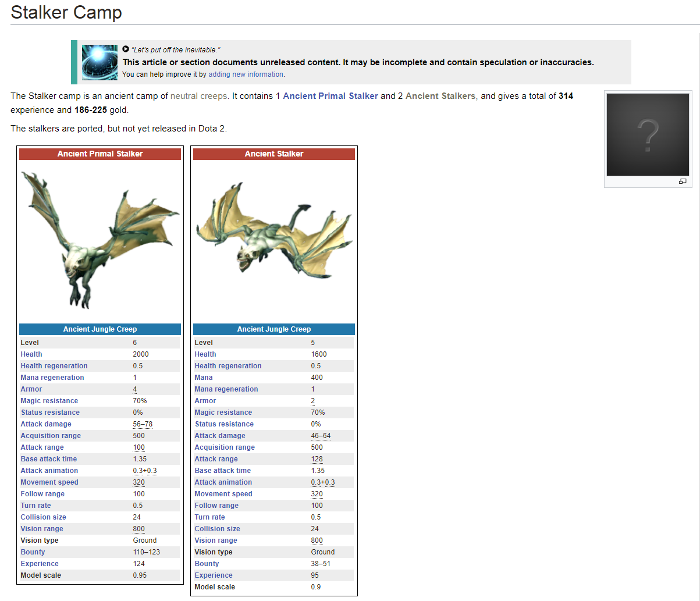
Task: Click the unreleased content notice icon
Action: pyautogui.click(x=100, y=62)
